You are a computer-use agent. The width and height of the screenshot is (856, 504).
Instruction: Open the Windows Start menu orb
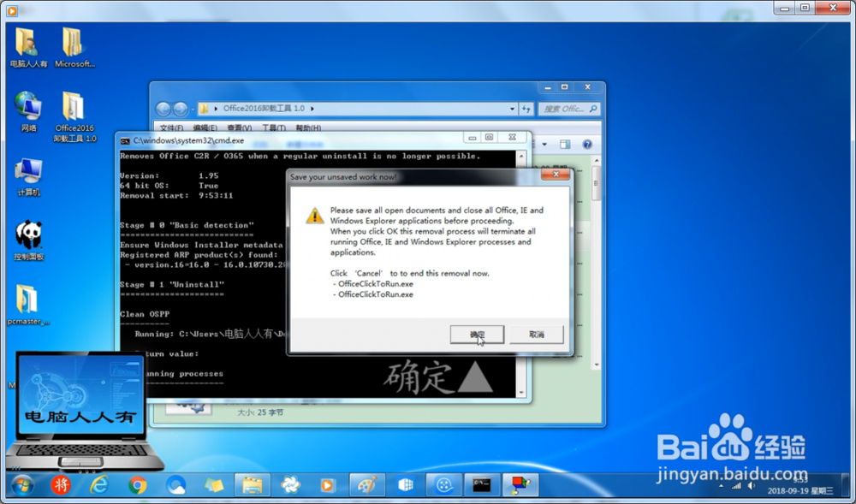(22, 484)
